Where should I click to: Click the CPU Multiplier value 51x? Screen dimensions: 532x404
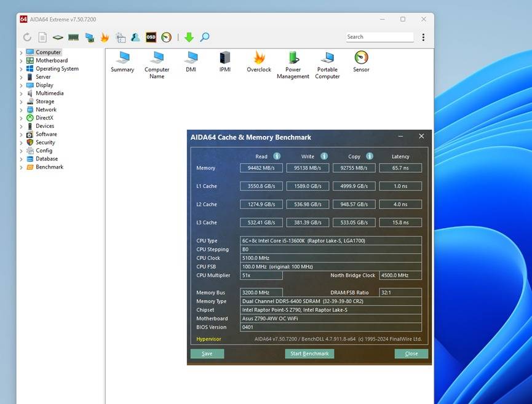pyautogui.click(x=261, y=275)
